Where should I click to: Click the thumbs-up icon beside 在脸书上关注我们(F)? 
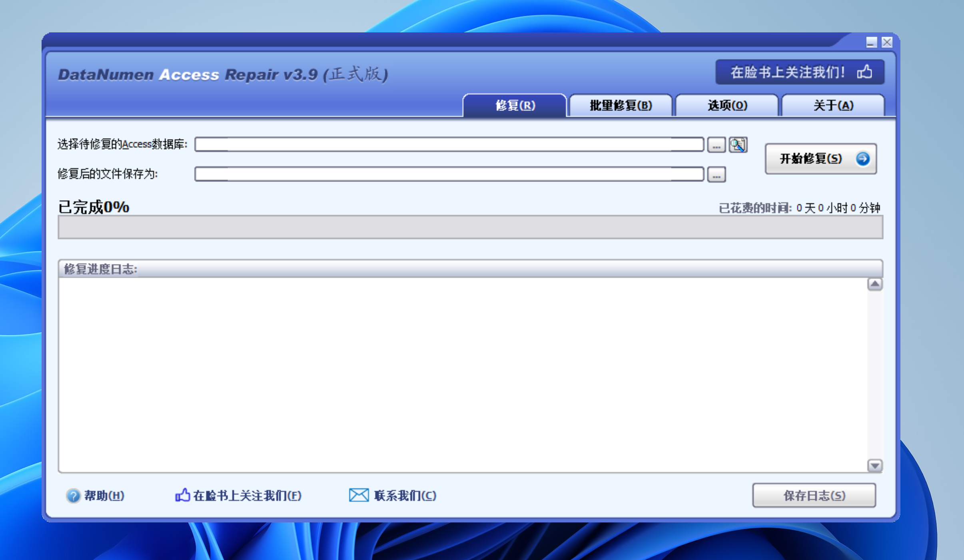(183, 495)
